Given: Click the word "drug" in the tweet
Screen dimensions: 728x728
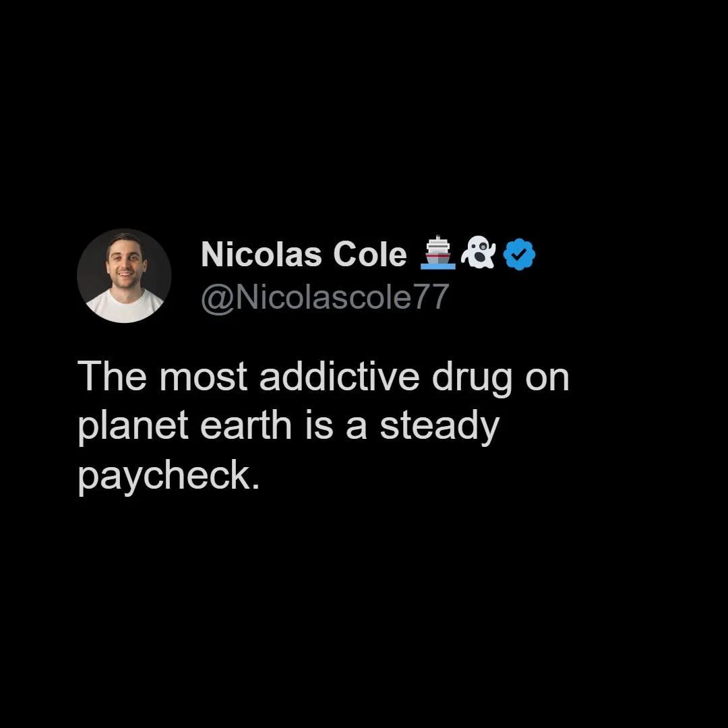Looking at the screenshot, I should (472, 380).
